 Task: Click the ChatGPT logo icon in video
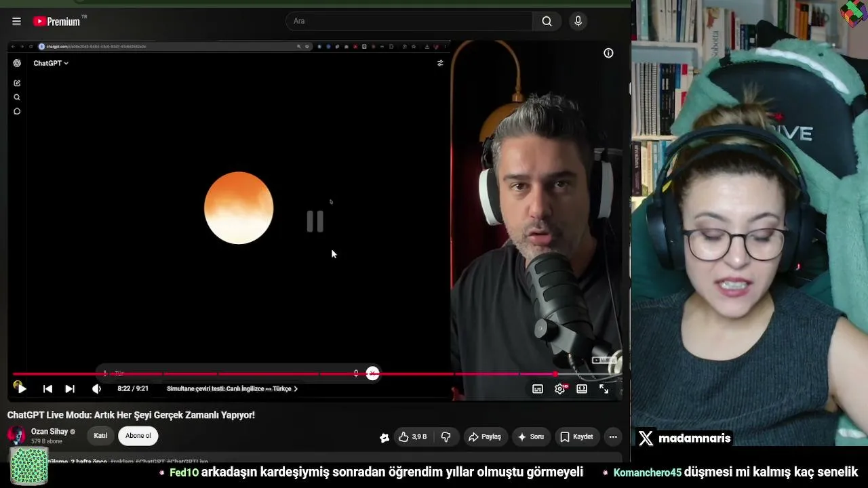pyautogui.click(x=17, y=63)
